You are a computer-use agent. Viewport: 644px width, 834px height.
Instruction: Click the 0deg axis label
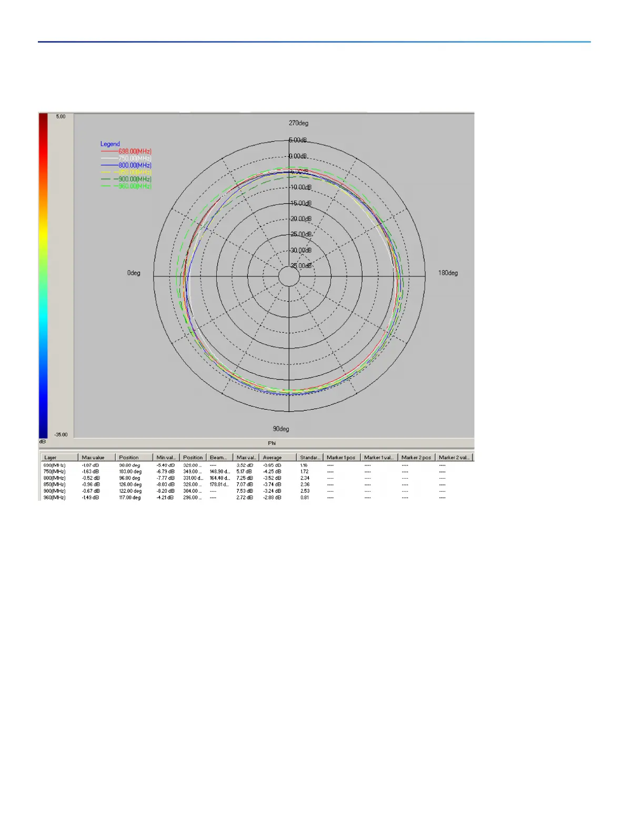(134, 273)
